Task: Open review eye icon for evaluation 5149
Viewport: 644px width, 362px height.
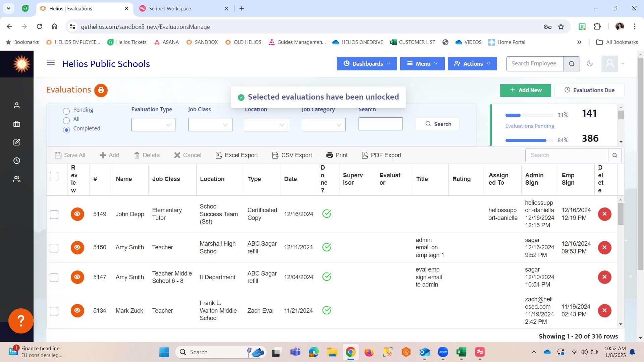Action: (77, 214)
